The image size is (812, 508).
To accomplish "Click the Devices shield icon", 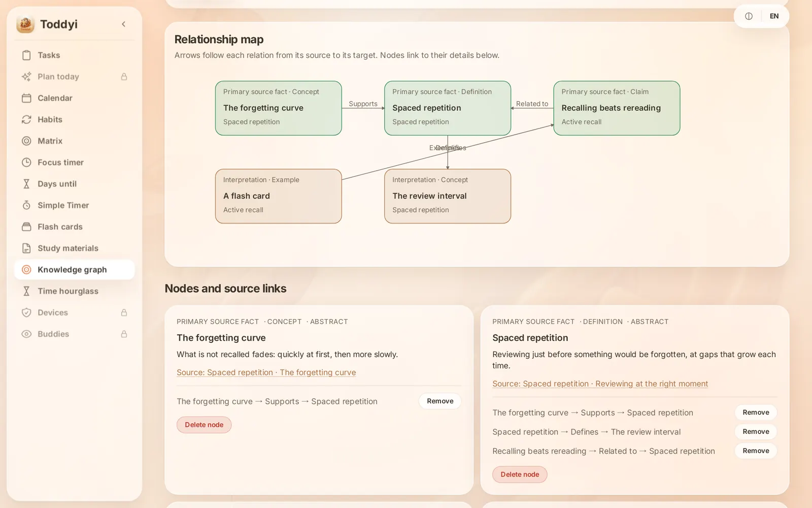I will point(26,312).
